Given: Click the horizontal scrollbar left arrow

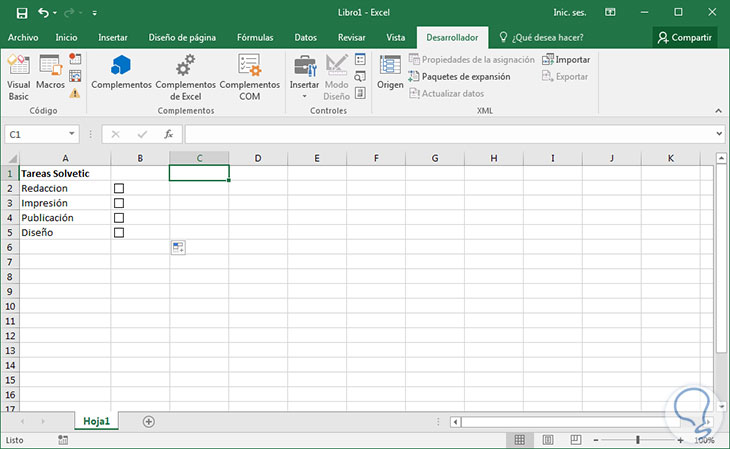Looking at the screenshot, I should (455, 422).
